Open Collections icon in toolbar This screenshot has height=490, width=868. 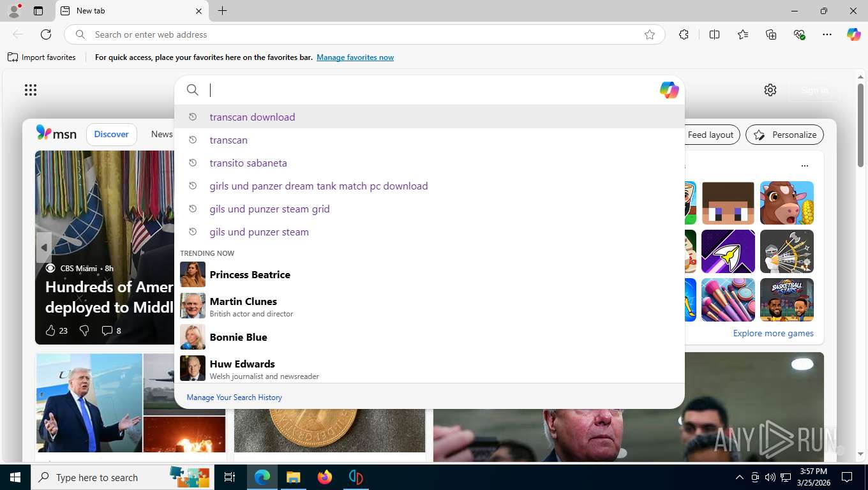pos(771,34)
